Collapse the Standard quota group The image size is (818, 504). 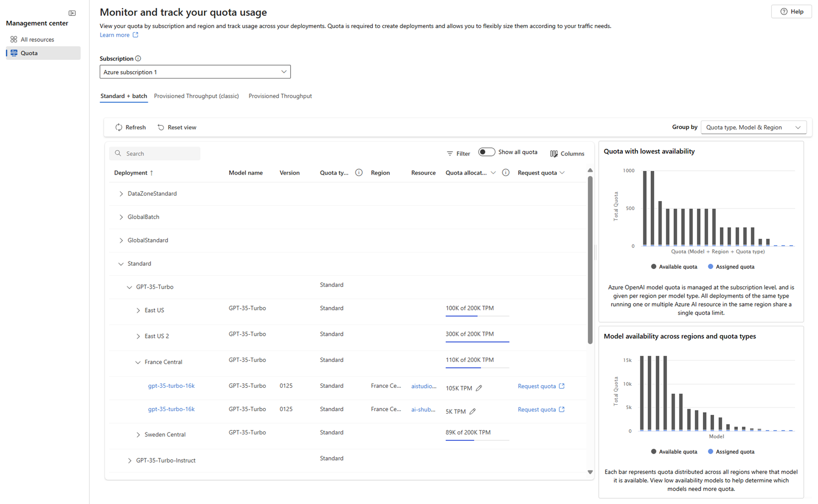coord(120,263)
